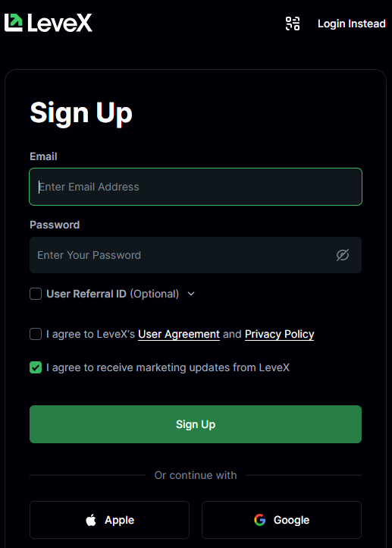Click the Google G logo icon

(260, 520)
